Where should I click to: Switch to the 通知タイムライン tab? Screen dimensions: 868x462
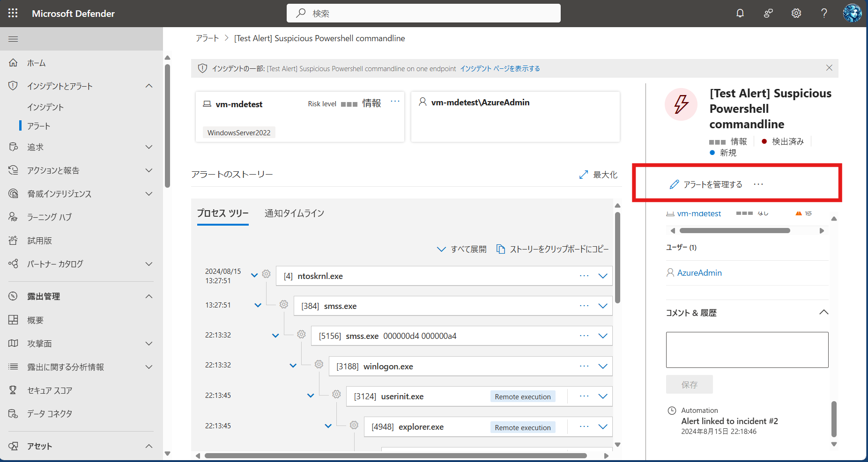(x=294, y=213)
